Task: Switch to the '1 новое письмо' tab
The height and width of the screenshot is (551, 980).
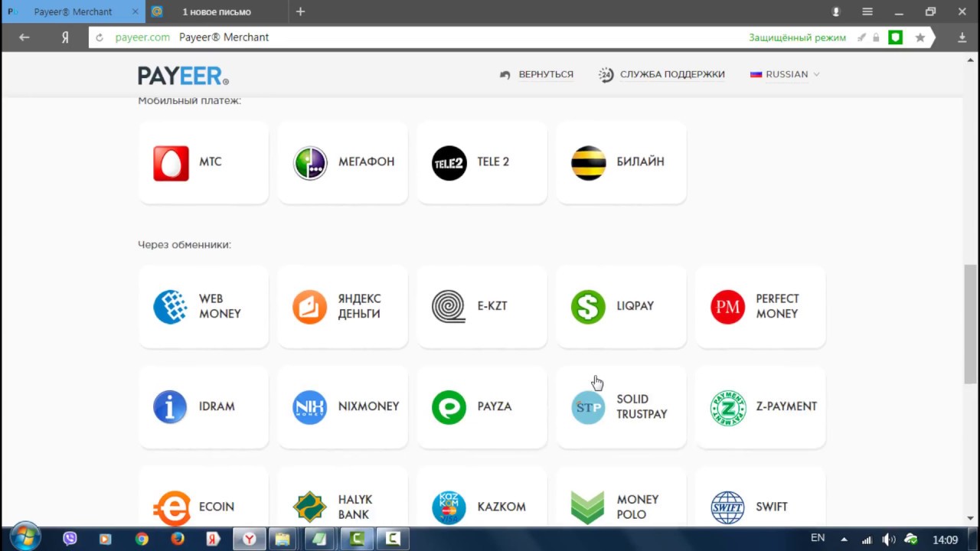Action: click(216, 11)
